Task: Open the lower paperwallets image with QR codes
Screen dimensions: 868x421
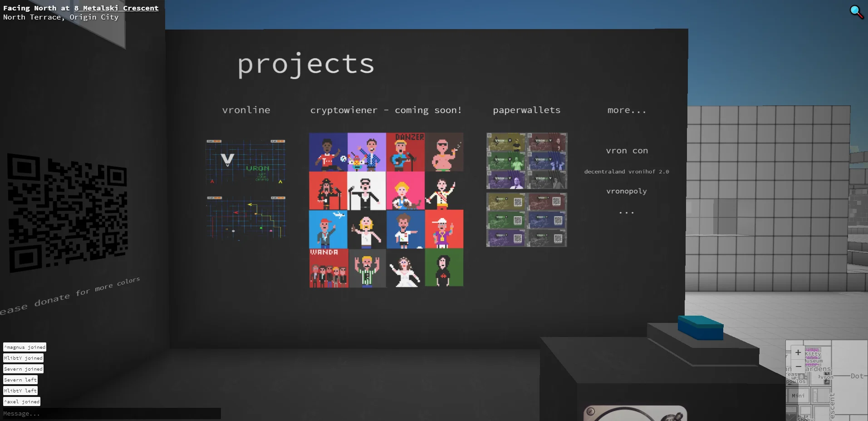Action: (526, 220)
